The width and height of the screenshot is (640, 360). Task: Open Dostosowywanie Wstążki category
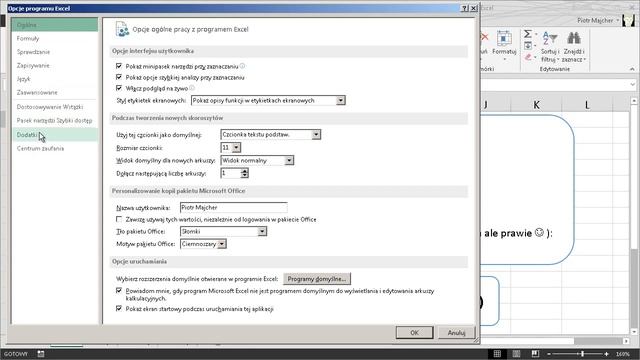[x=55, y=107]
